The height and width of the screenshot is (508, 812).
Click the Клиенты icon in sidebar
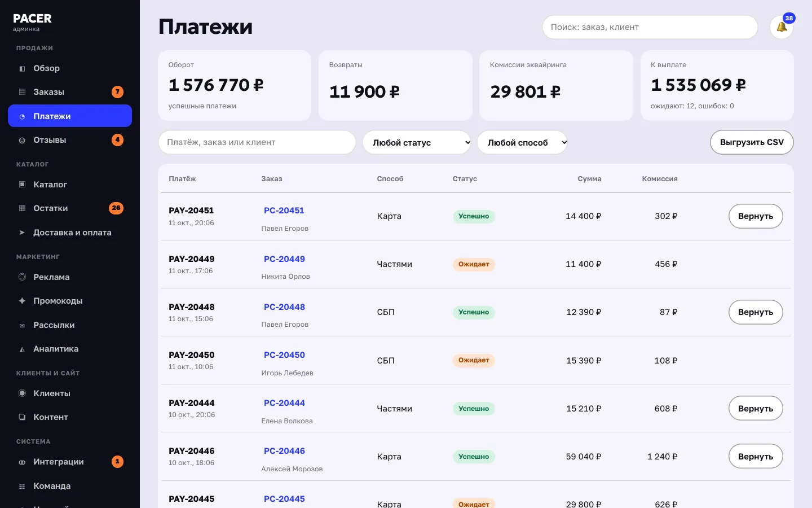[x=22, y=393]
